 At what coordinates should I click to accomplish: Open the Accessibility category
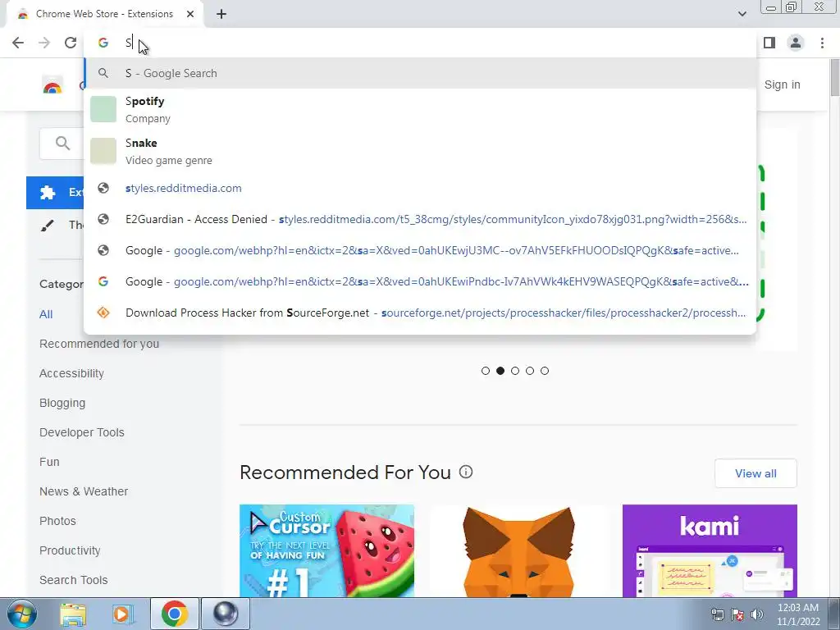[72, 373]
